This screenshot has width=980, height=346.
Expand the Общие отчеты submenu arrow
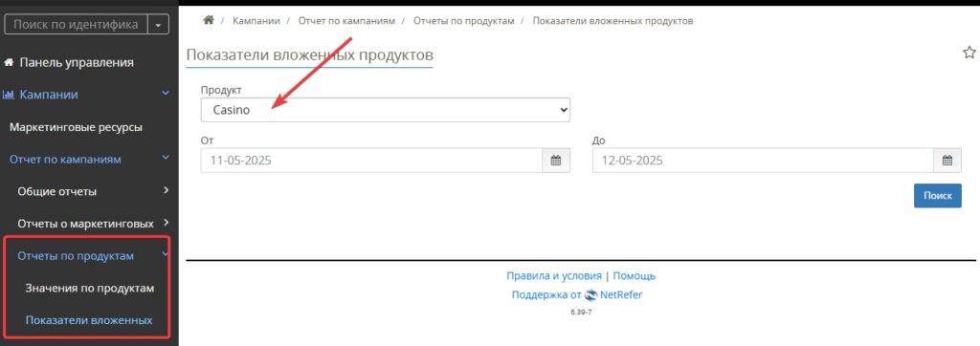[x=167, y=190]
